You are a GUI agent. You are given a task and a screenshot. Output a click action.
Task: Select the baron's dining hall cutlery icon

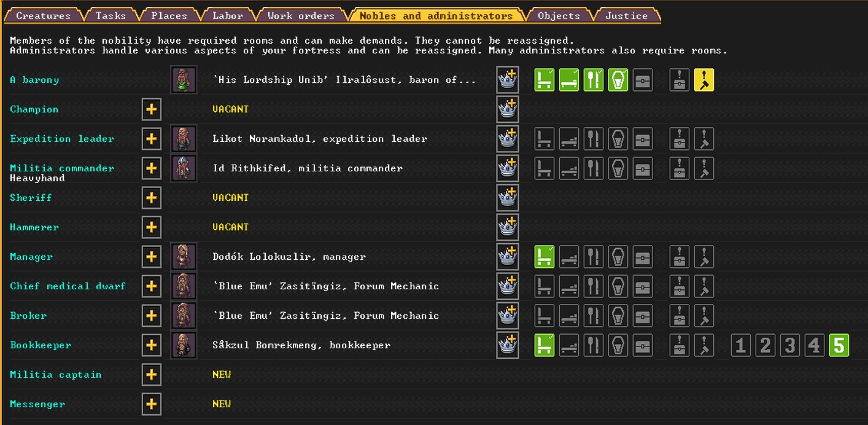point(593,79)
